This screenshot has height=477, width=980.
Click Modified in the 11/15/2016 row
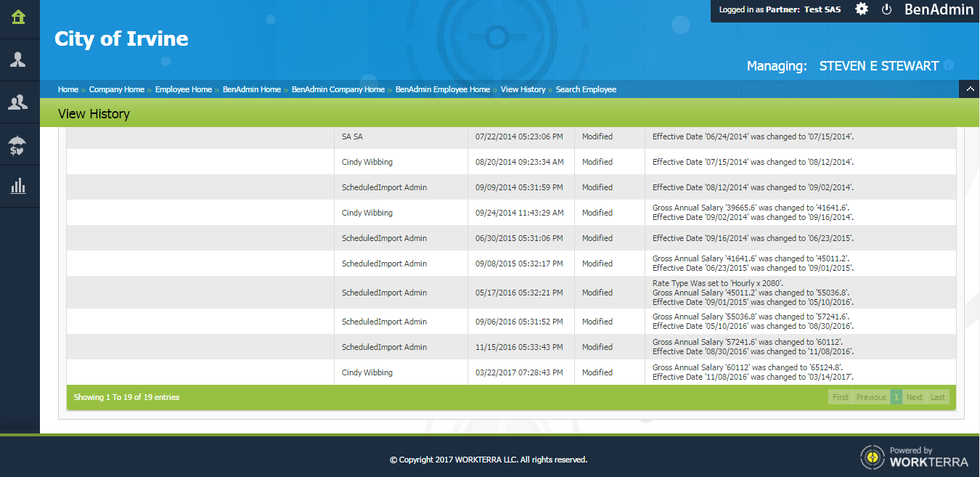597,347
